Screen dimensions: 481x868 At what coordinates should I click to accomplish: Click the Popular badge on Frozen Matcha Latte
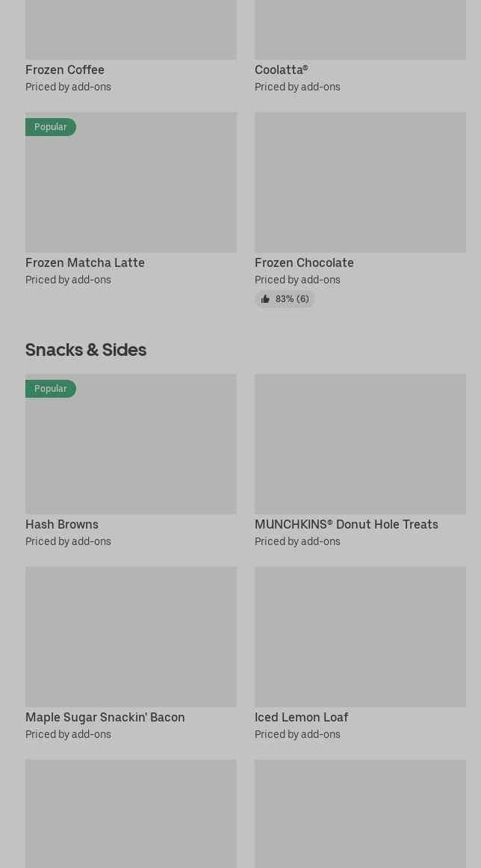(51, 127)
